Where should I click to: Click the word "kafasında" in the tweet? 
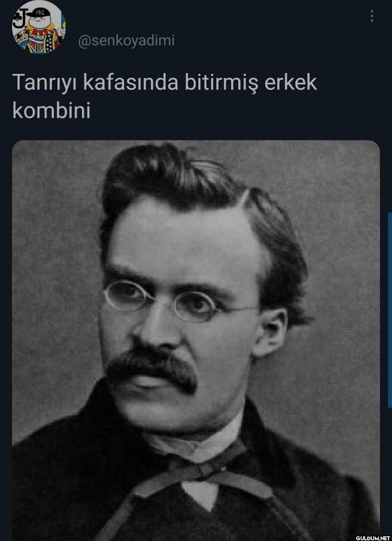pos(131,82)
